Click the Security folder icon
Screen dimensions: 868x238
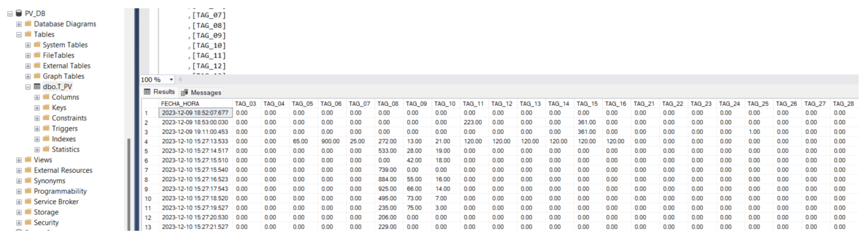coord(28,222)
